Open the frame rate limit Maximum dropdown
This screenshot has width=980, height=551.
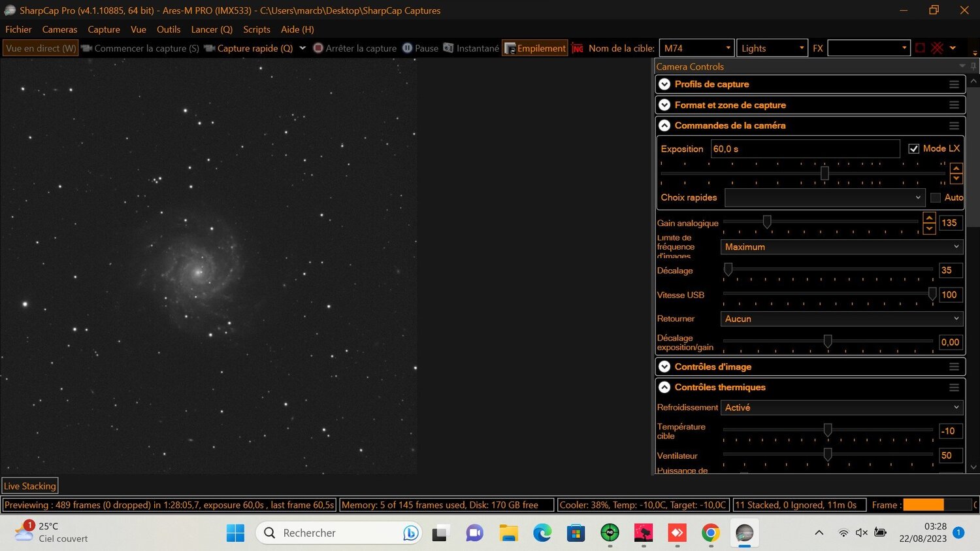click(841, 247)
